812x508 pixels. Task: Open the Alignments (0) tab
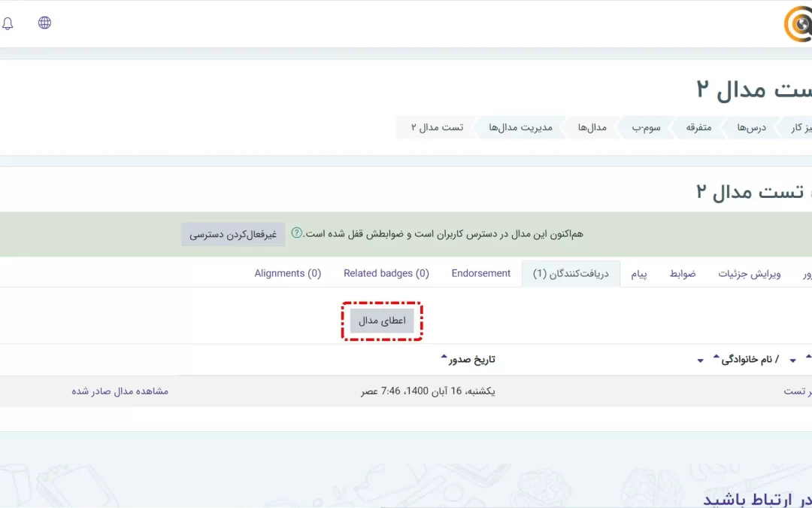pyautogui.click(x=288, y=273)
